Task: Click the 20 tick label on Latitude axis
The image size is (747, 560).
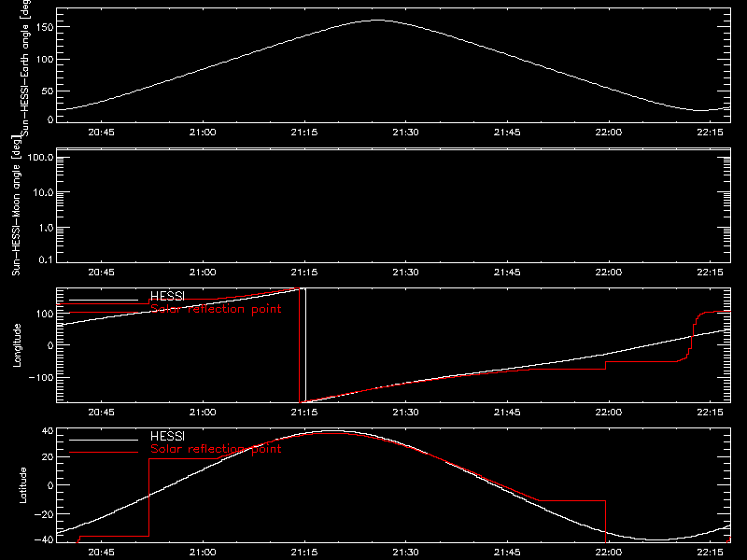Action: 48,457
